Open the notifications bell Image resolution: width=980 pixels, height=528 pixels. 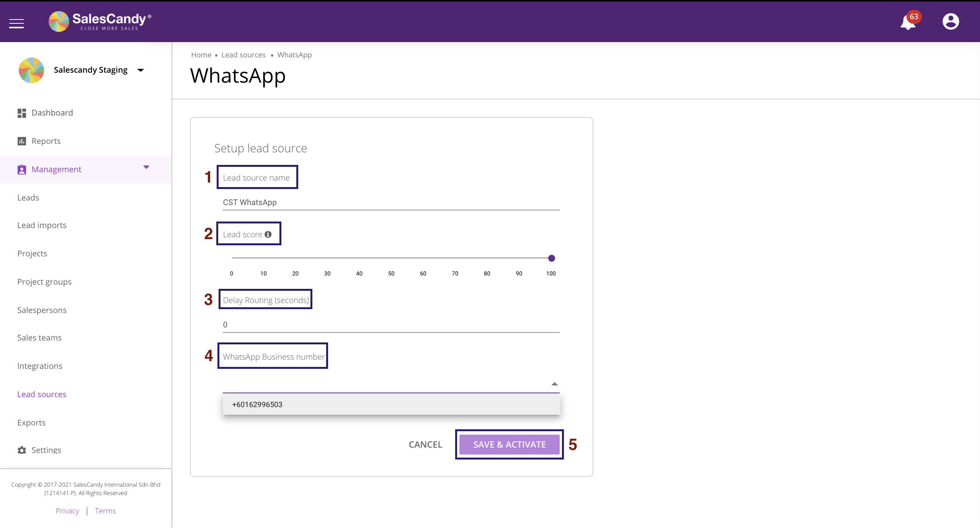click(908, 22)
